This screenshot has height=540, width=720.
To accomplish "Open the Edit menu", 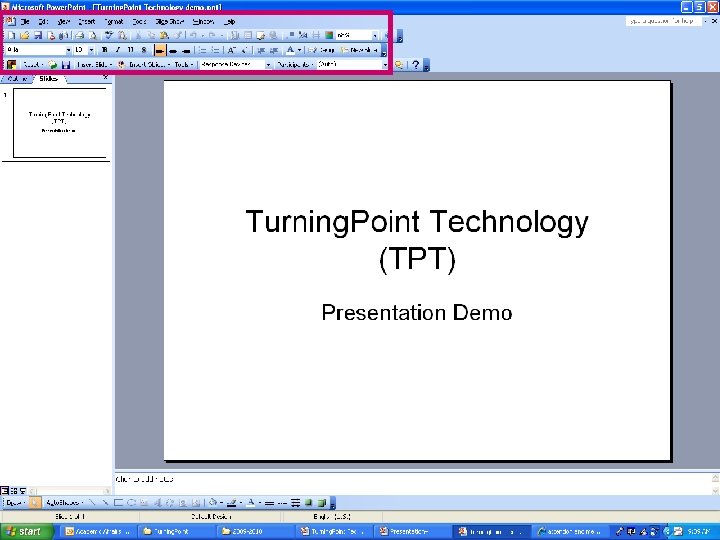I will point(43,22).
